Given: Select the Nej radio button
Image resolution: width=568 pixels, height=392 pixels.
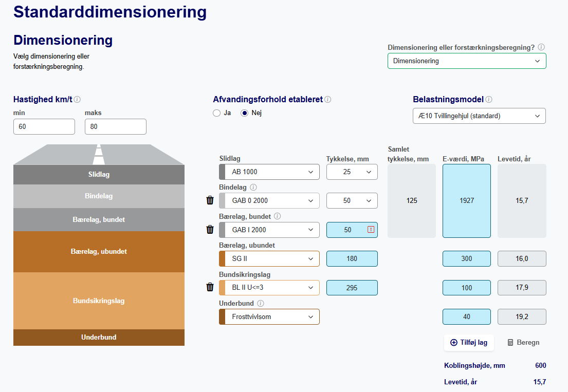Looking at the screenshot, I should point(245,113).
